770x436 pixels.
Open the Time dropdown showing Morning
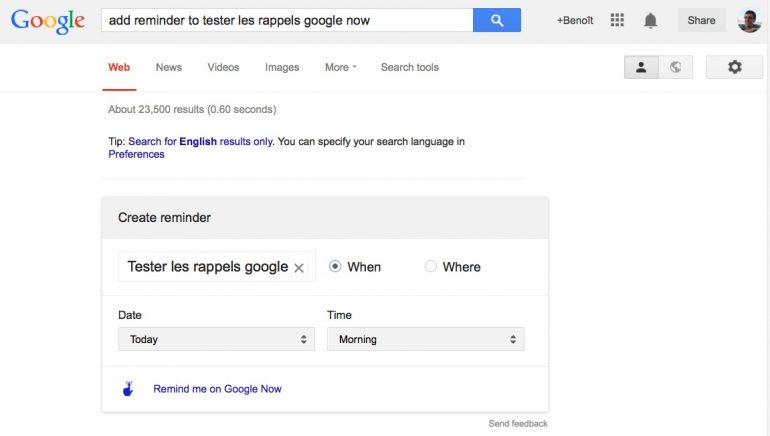tap(425, 339)
